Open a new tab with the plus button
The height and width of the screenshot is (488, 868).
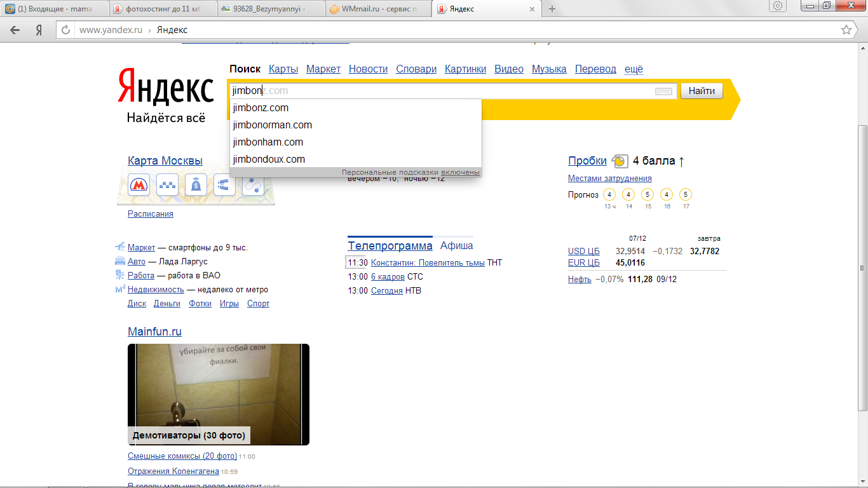(552, 9)
